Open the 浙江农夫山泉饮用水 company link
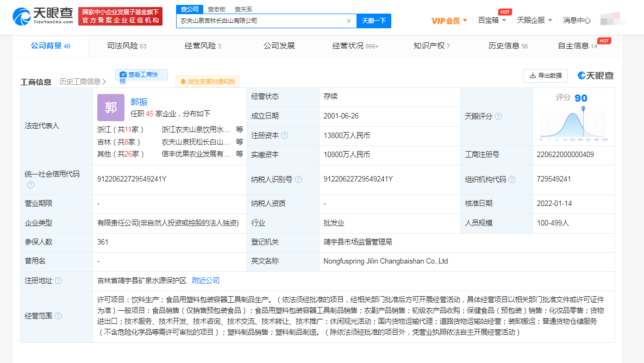Viewport: 644px width, 363px height. 196,130
